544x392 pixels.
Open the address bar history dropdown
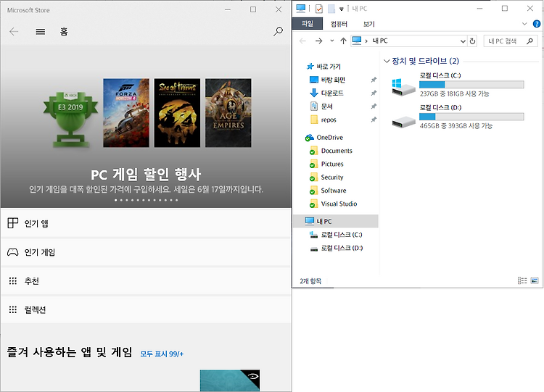tap(463, 41)
